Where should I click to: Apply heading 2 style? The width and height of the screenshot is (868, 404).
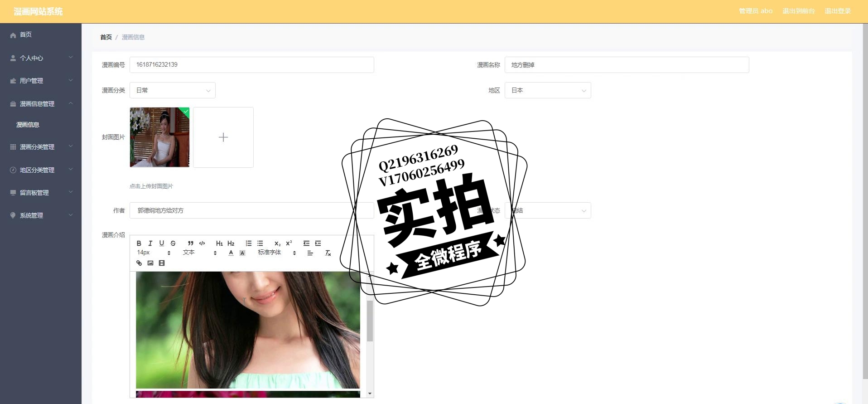tap(231, 243)
